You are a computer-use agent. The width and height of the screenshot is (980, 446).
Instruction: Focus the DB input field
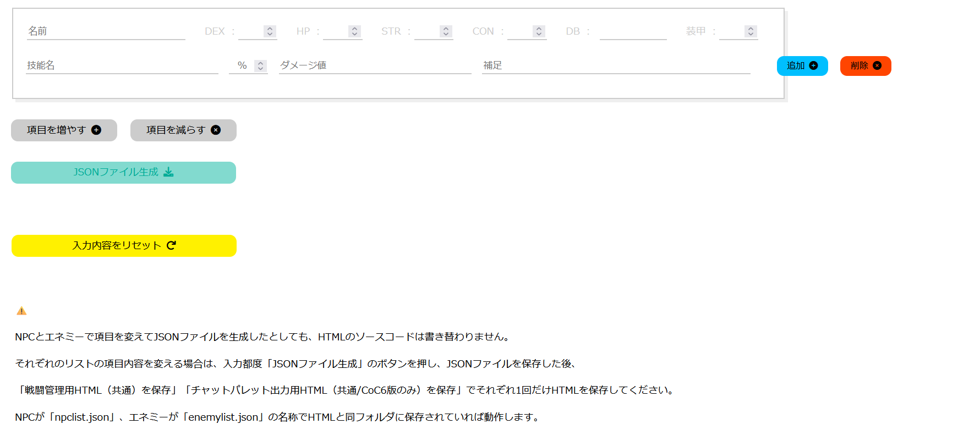pos(633,31)
